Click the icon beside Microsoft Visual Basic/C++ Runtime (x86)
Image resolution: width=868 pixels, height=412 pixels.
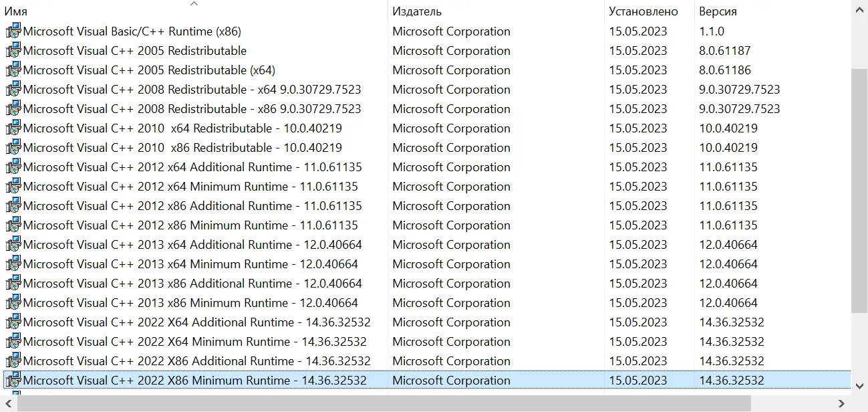click(x=13, y=31)
